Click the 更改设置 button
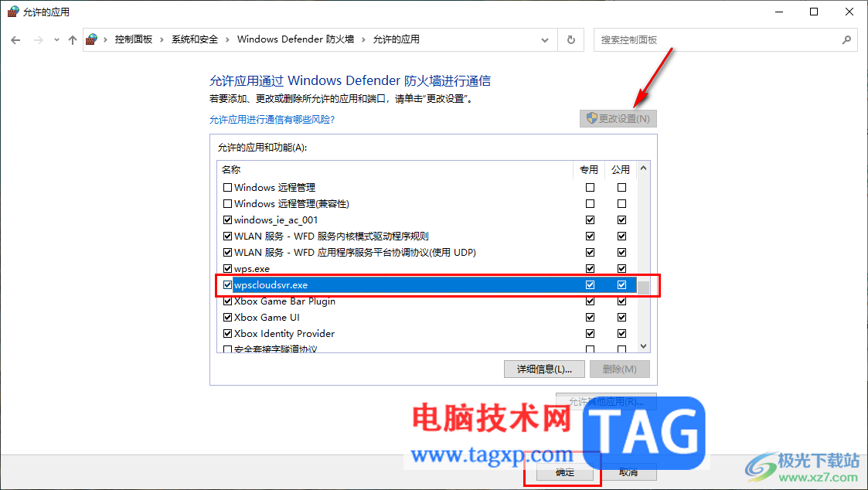Screen dimensions: 868x490 click(x=618, y=118)
